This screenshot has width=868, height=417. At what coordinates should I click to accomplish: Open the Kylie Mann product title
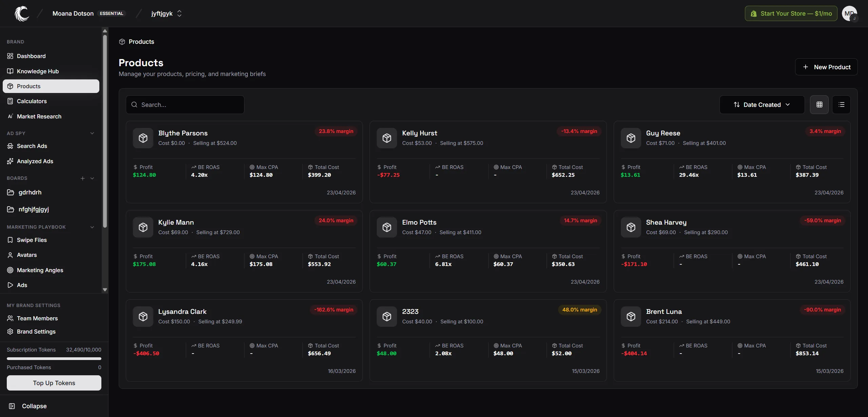pos(176,222)
